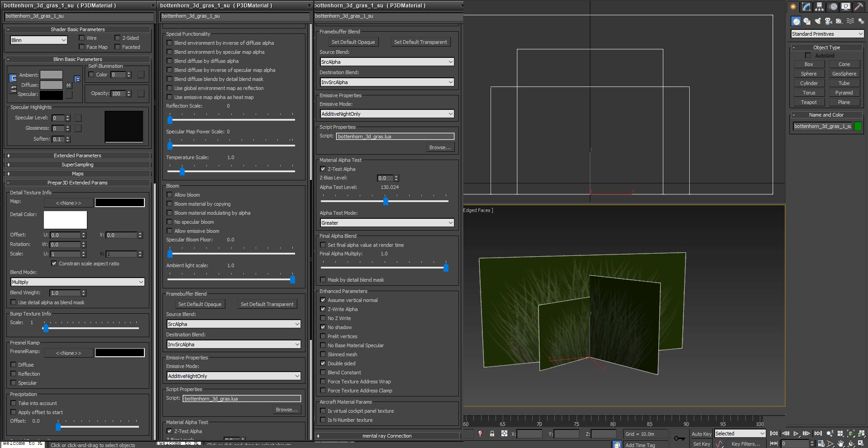Toggle absolute transform type-in mode icon
868x448 pixels.
[x=504, y=434]
